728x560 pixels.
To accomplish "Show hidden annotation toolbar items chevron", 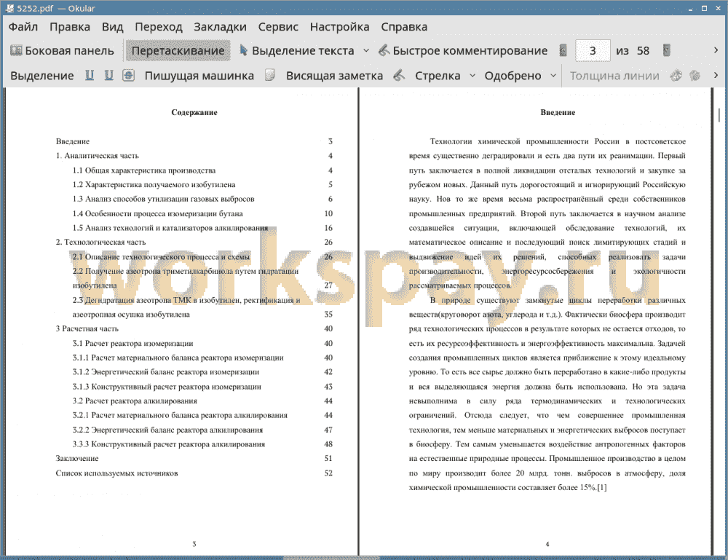I will coord(716,75).
